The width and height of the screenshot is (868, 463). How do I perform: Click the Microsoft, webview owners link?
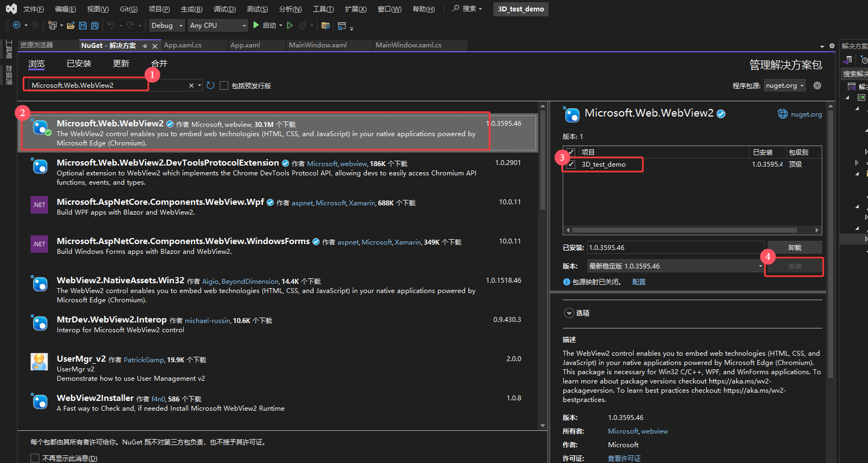click(637, 431)
